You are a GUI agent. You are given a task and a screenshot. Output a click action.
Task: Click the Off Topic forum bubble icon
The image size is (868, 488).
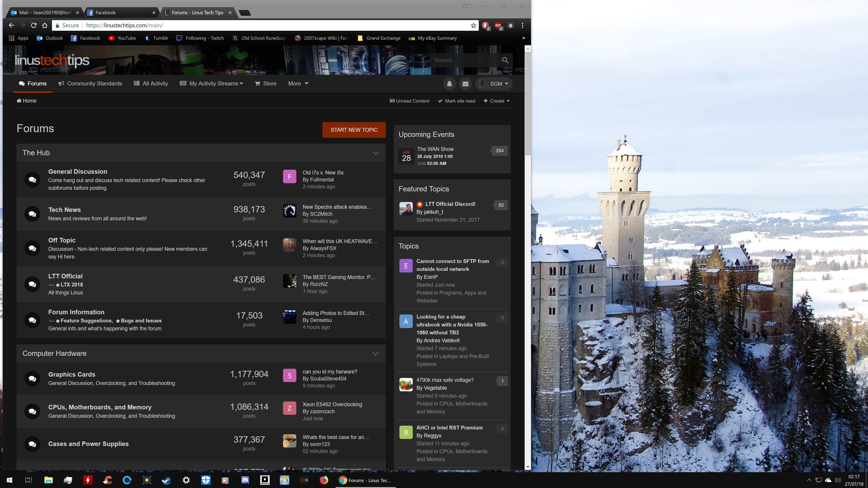[32, 248]
